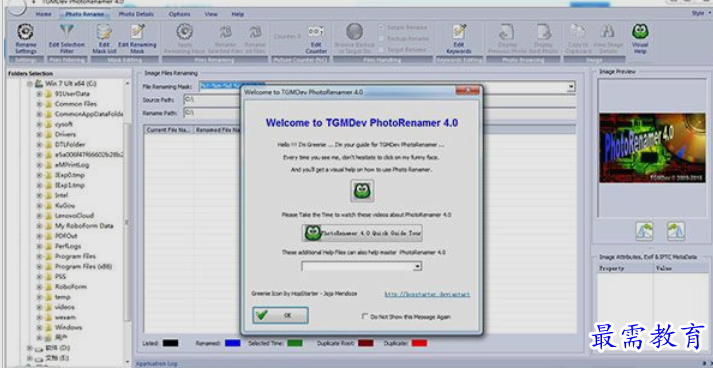Select Simple Rename radio option
713x368 pixels.
(381, 28)
